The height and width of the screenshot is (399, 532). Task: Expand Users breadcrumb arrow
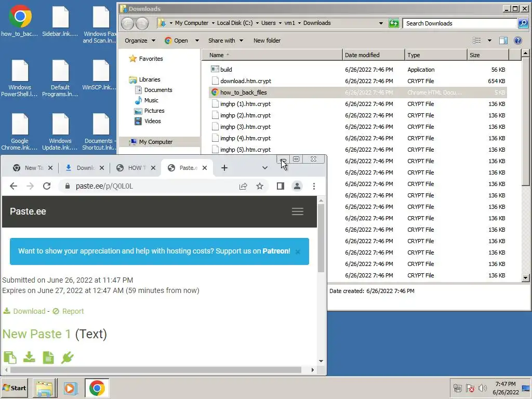click(280, 23)
